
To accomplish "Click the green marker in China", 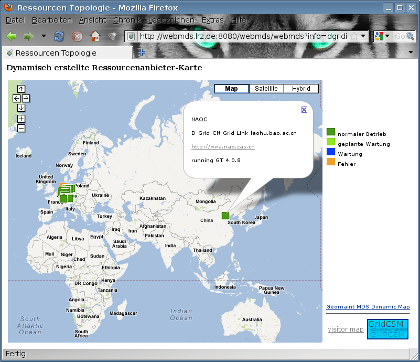I will [x=226, y=215].
